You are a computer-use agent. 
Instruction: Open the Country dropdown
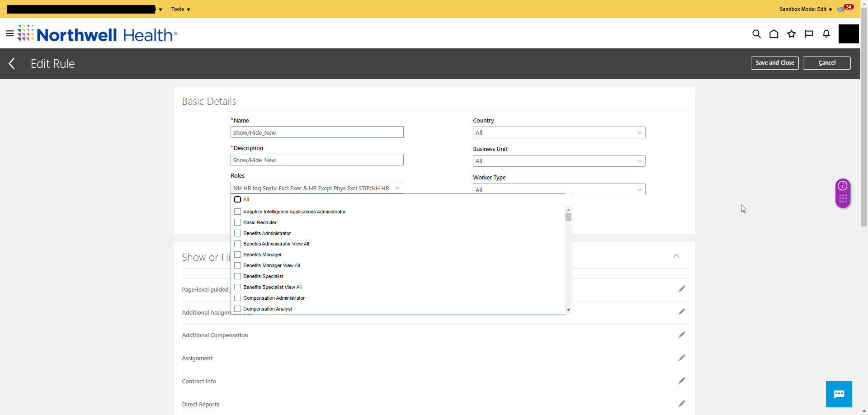[x=639, y=132]
